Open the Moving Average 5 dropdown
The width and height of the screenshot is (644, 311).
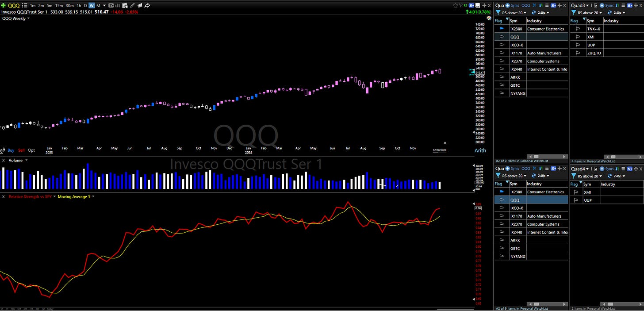click(x=93, y=196)
